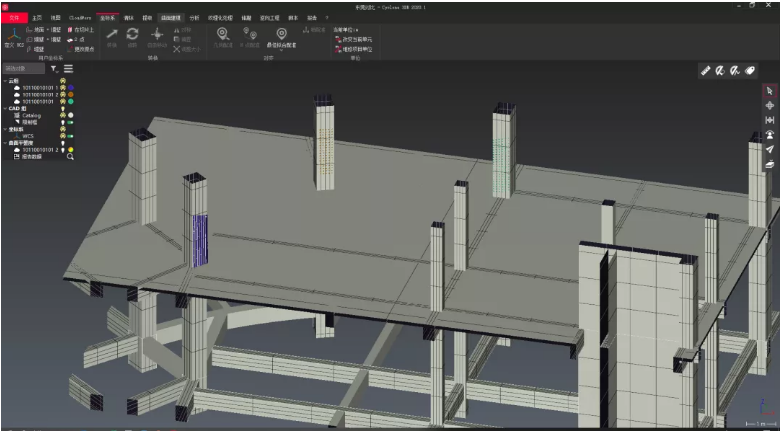The height and width of the screenshot is (433, 780).
Task: Click the first location pin magnifier icon
Action: tap(223, 34)
